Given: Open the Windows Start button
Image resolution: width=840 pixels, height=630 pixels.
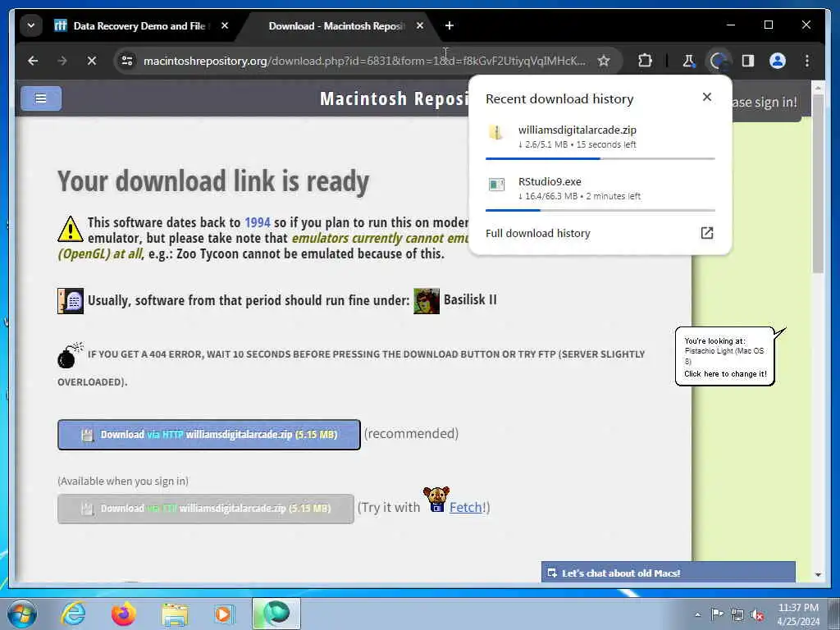Looking at the screenshot, I should click(22, 614).
